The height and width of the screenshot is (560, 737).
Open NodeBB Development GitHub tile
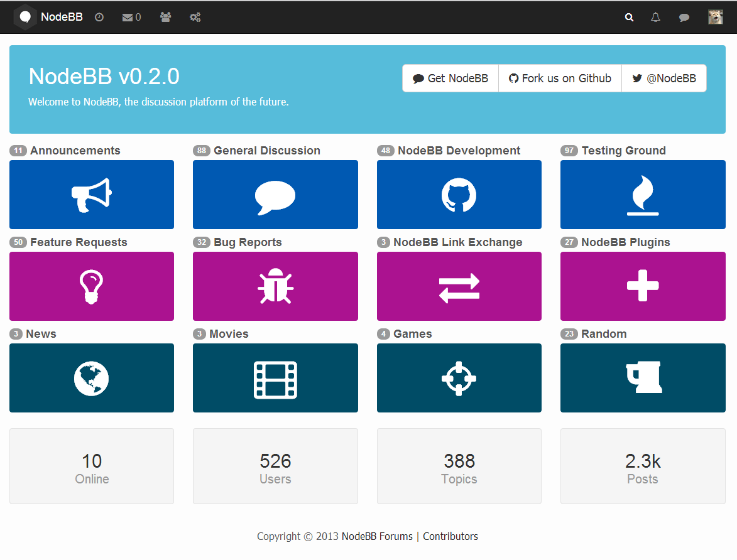[459, 195]
